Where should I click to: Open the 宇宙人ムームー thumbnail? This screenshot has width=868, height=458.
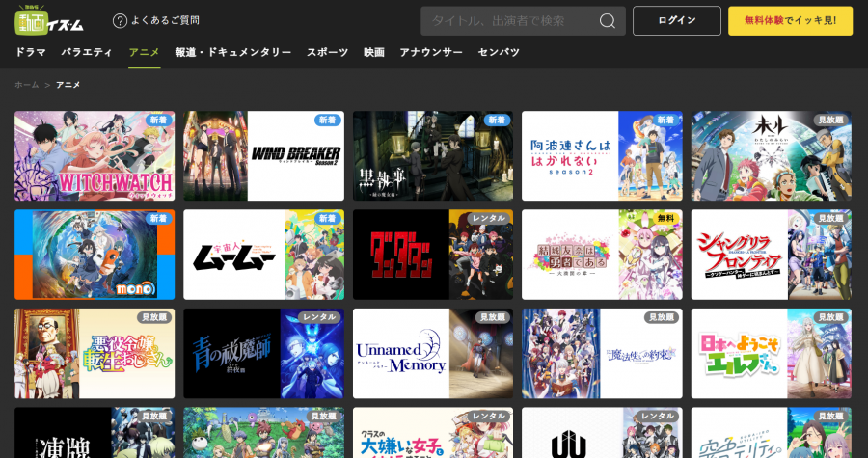pos(263,255)
